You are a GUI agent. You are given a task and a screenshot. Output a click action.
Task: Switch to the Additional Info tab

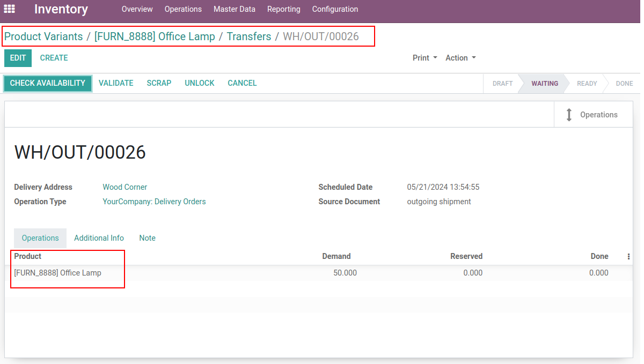(x=99, y=238)
